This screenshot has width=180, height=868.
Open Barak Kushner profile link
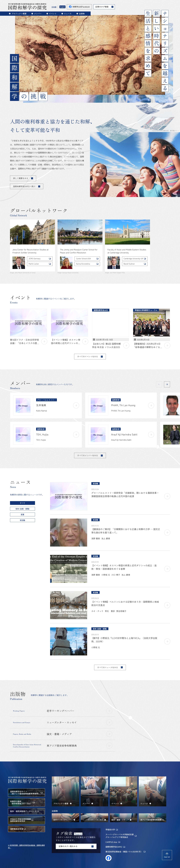(135, 264)
